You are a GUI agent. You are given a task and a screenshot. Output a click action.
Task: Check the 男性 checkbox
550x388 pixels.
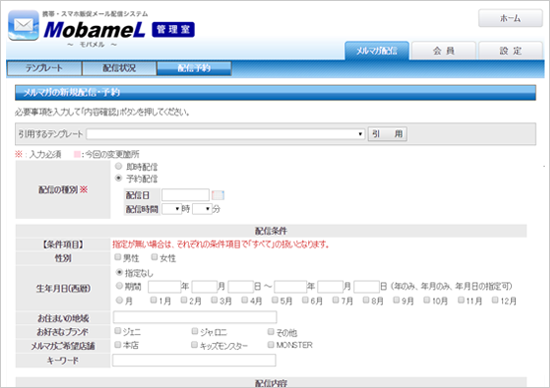coord(118,257)
